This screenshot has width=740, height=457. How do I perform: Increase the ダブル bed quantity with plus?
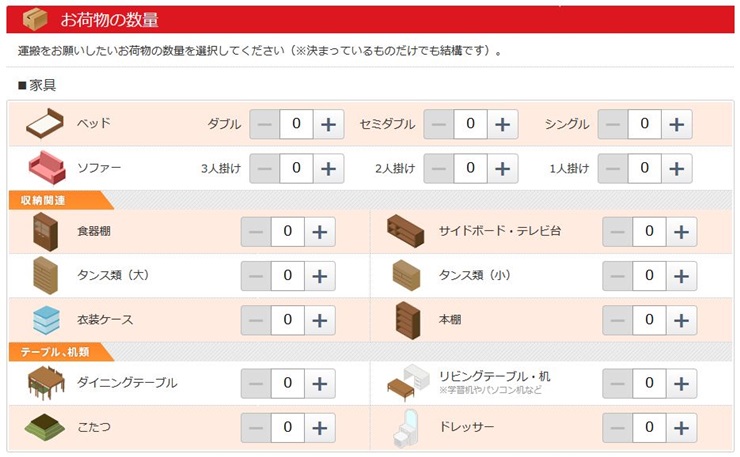[328, 124]
